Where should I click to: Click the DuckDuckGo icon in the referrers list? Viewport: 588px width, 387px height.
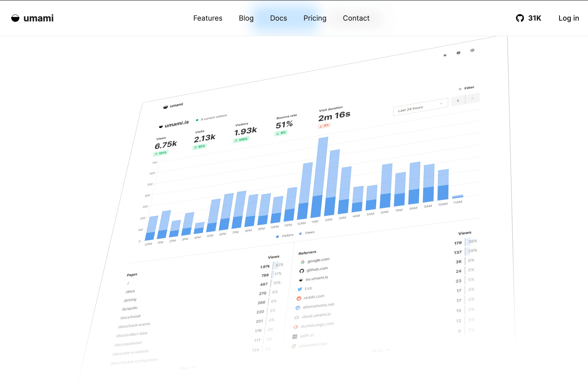click(296, 327)
